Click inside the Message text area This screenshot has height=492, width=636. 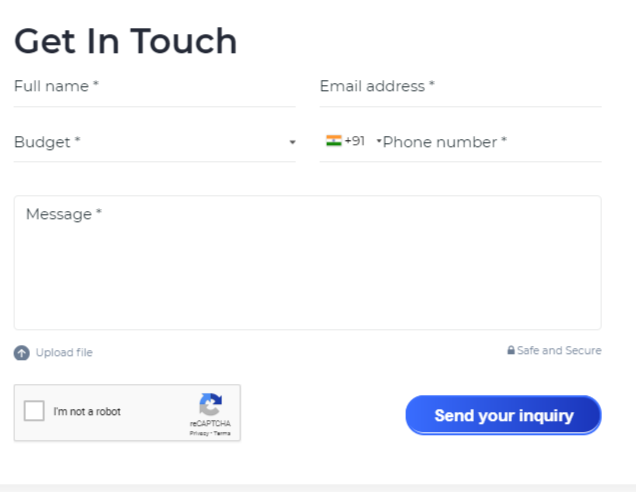pyautogui.click(x=307, y=262)
